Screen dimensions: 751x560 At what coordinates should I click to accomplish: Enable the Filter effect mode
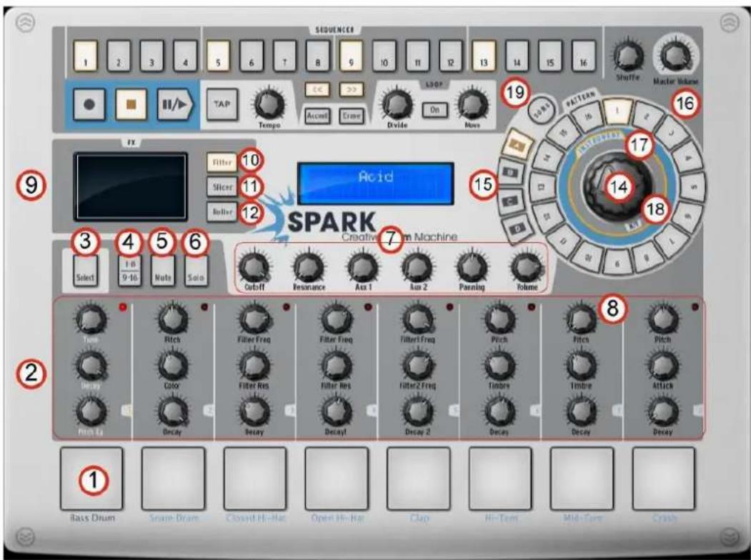pos(222,162)
